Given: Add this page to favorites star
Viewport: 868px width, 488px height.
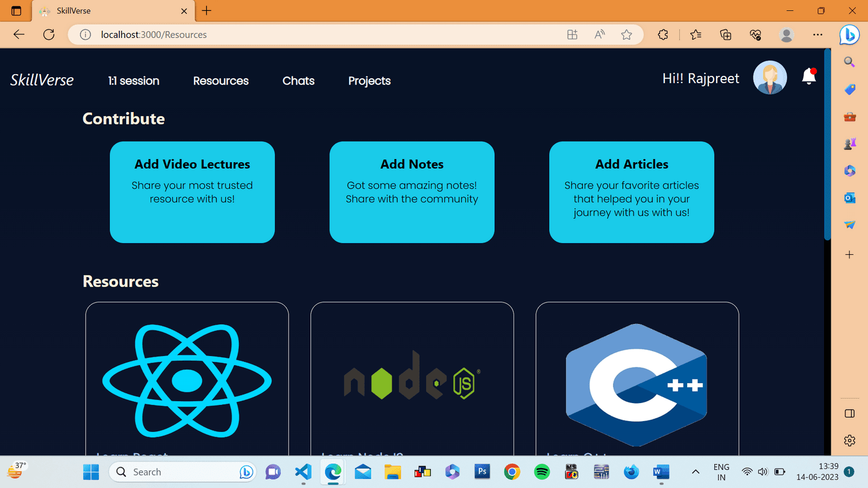Looking at the screenshot, I should pyautogui.click(x=626, y=34).
